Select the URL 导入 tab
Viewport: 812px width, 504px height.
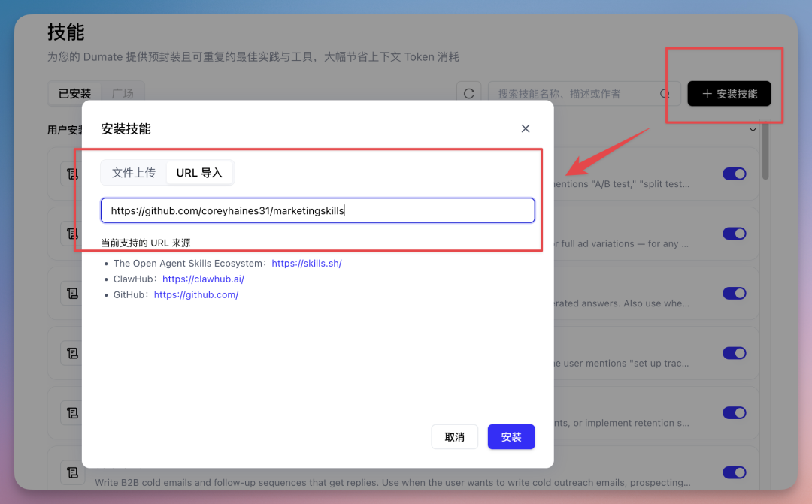[x=201, y=172]
